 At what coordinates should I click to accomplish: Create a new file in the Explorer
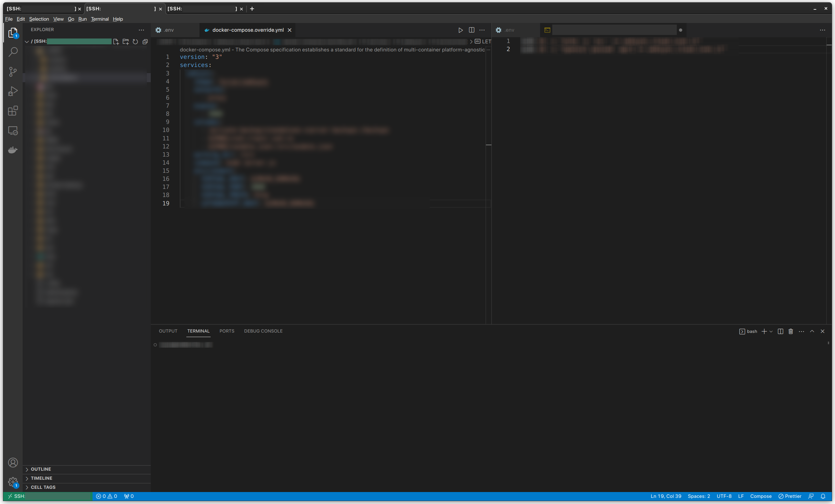click(116, 41)
